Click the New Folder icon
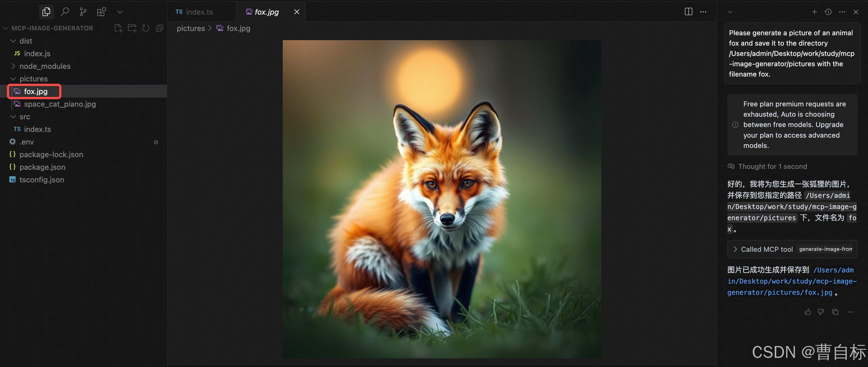The height and width of the screenshot is (367, 868). (132, 28)
